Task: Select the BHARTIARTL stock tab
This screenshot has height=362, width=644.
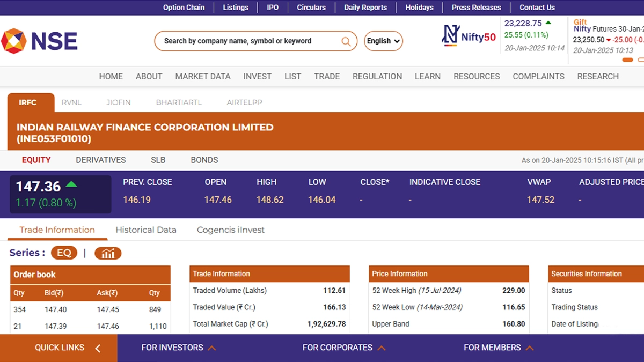Action: (179, 102)
